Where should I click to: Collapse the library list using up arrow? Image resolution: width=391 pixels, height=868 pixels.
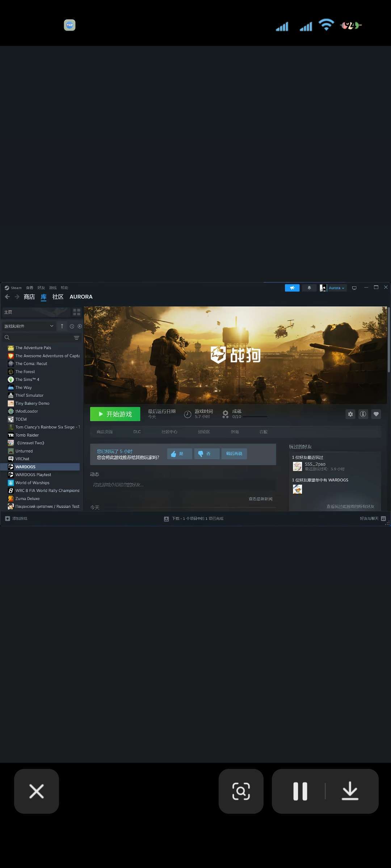pyautogui.click(x=62, y=326)
